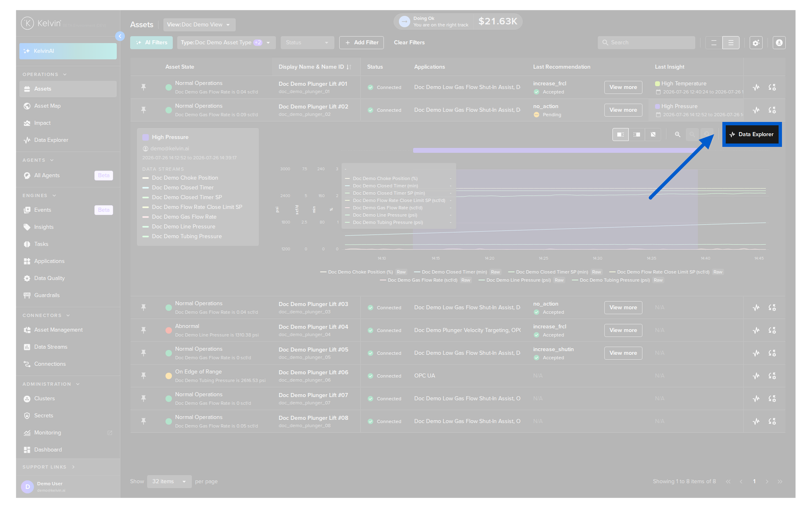Click High Pressure purple color swatch in panel
This screenshot has height=508, width=812.
pos(145,137)
